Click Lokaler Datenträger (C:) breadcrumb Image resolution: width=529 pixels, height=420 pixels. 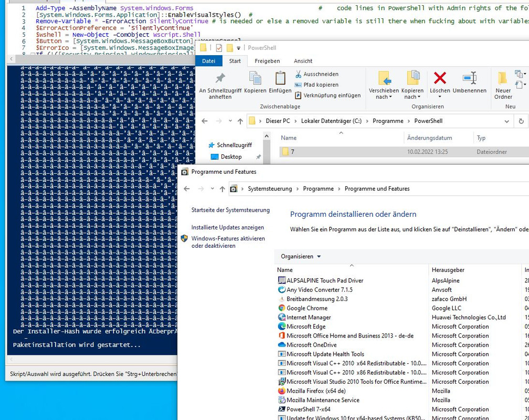(331, 121)
